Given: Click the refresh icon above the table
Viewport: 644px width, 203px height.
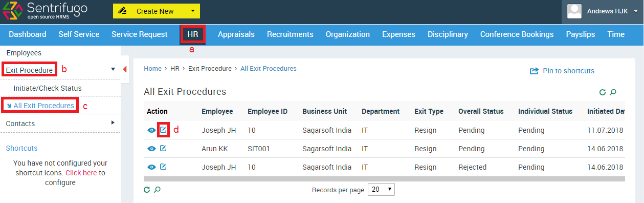Looking at the screenshot, I should (603, 92).
